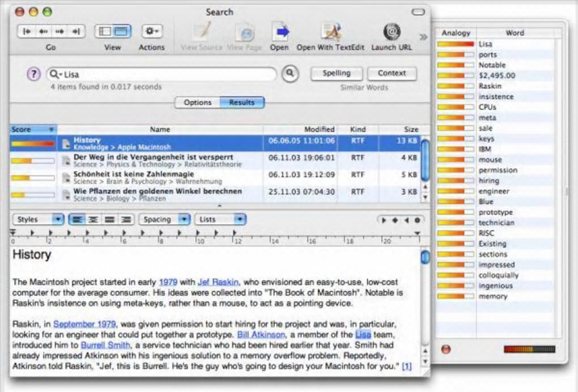Open the September 1979 hyperlink
578x392 pixels.
pos(84,324)
